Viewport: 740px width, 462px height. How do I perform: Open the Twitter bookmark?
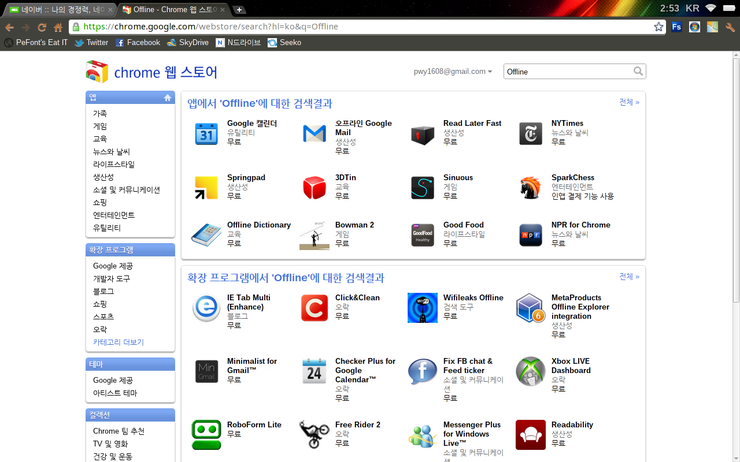tap(92, 42)
